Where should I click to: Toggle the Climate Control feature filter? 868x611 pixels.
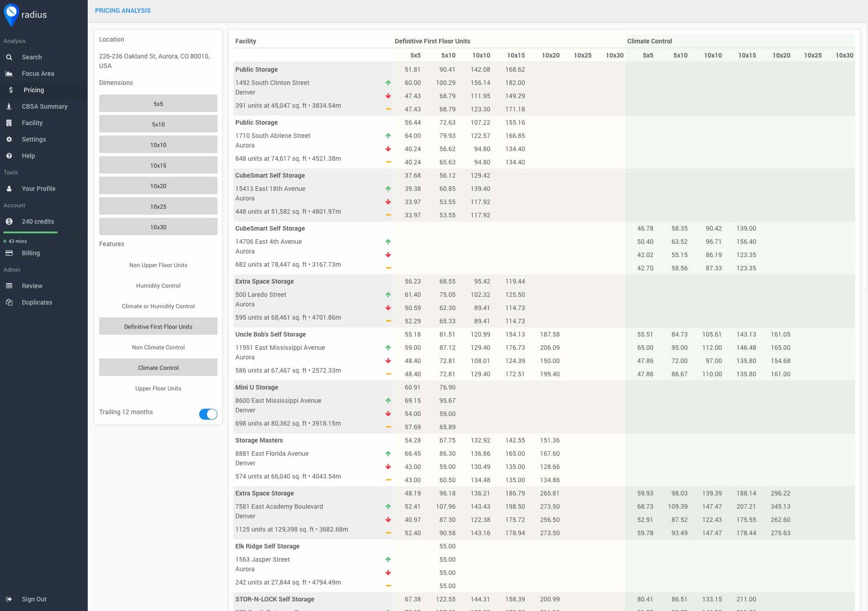point(158,368)
